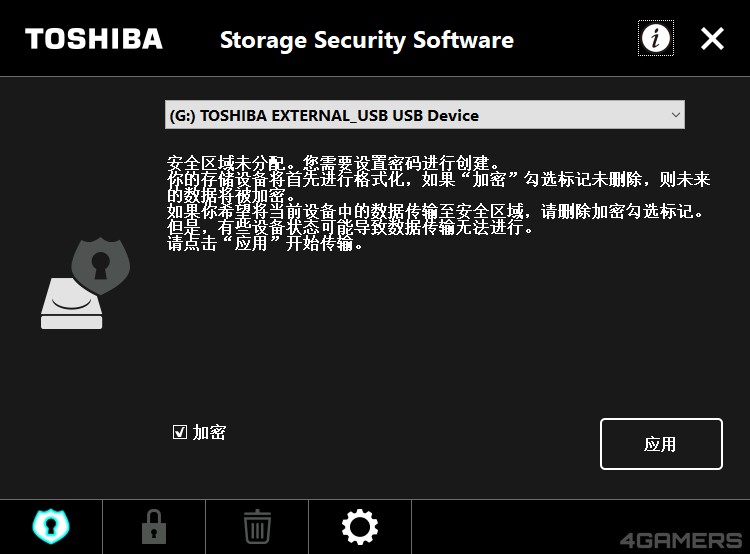Click empty bottom bar beside gear tab
The width and height of the screenshot is (750, 554).
500,526
